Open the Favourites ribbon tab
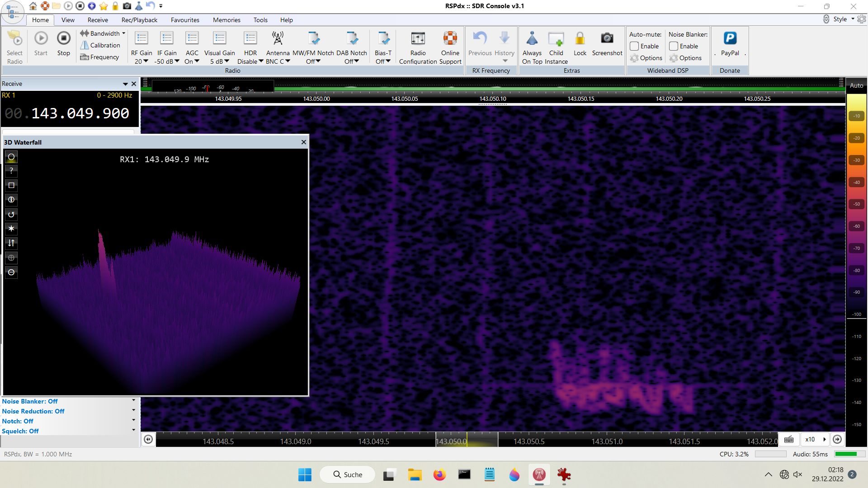This screenshot has height=488, width=868. pyautogui.click(x=185, y=20)
